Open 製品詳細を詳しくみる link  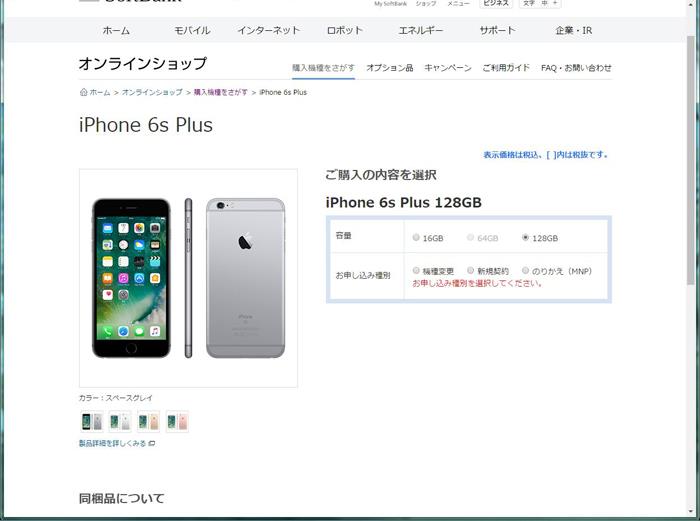(x=112, y=443)
